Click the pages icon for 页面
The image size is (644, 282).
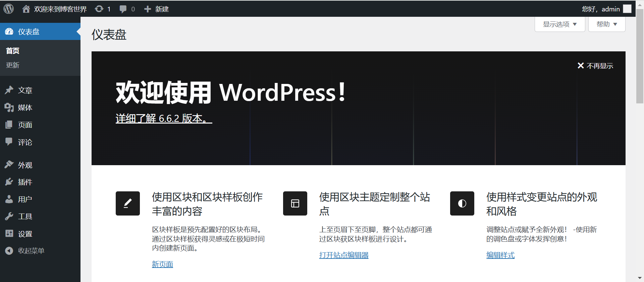[9, 125]
